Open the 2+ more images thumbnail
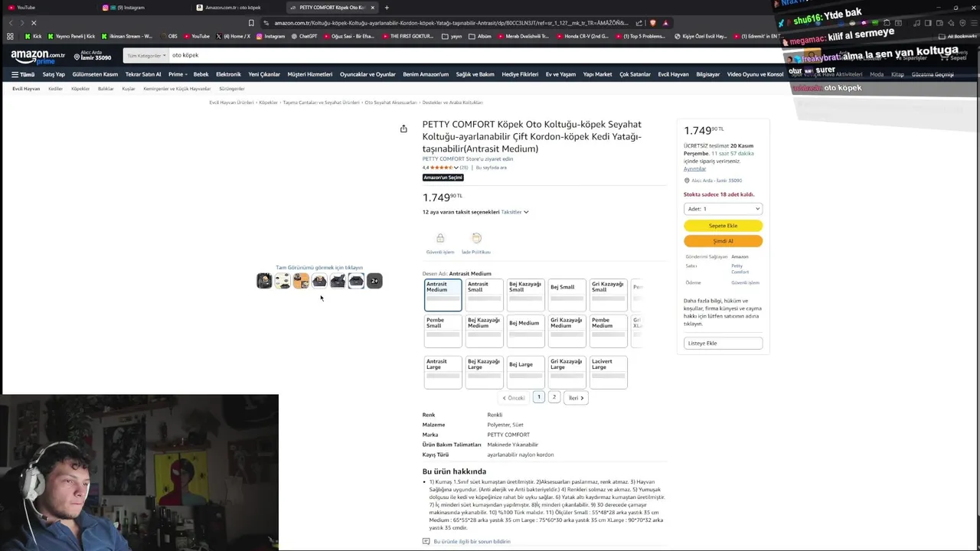 374,281
